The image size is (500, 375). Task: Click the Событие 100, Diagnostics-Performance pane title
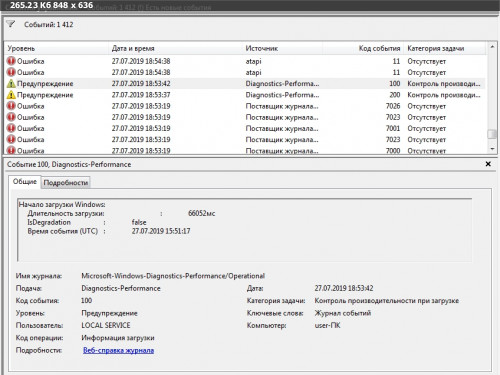pyautogui.click(x=69, y=164)
